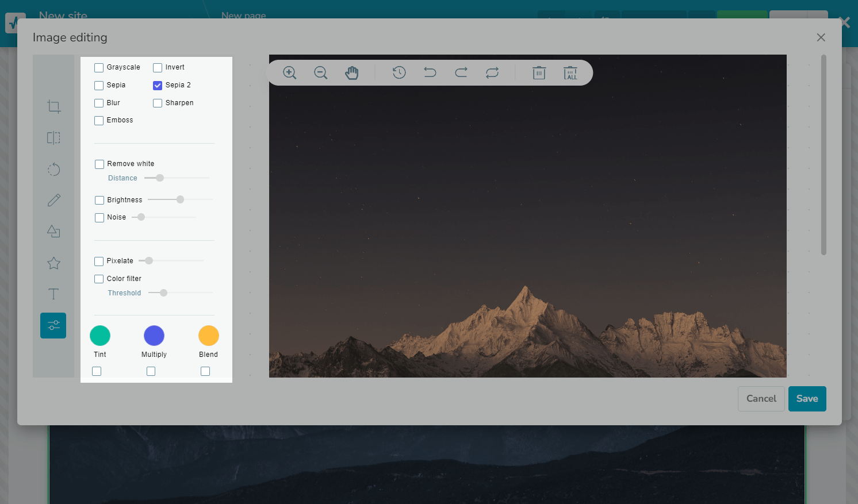
Task: Open the edit history
Action: coord(399,73)
